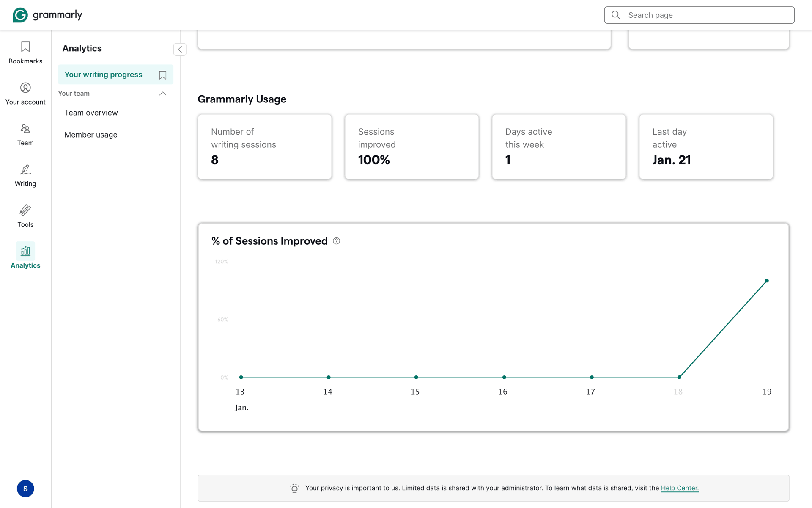Click the Last day active card
812x508 pixels.
[x=706, y=147]
